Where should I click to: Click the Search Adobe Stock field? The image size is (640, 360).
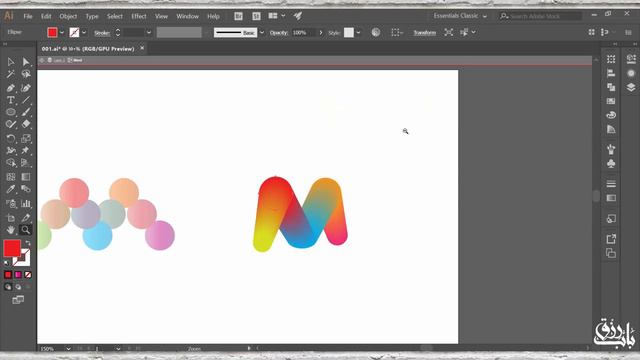tap(541, 16)
